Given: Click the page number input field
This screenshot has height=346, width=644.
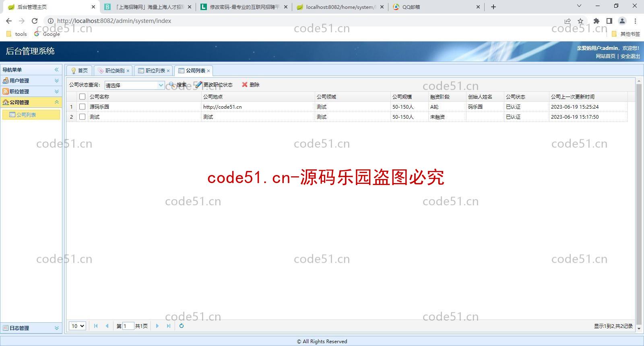Looking at the screenshot, I should (128, 326).
